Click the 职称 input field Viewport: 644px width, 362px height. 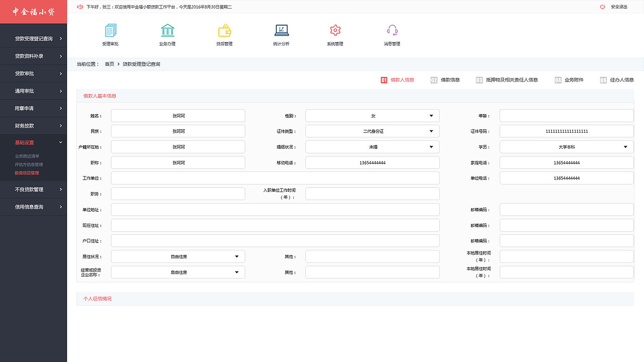pos(178,162)
